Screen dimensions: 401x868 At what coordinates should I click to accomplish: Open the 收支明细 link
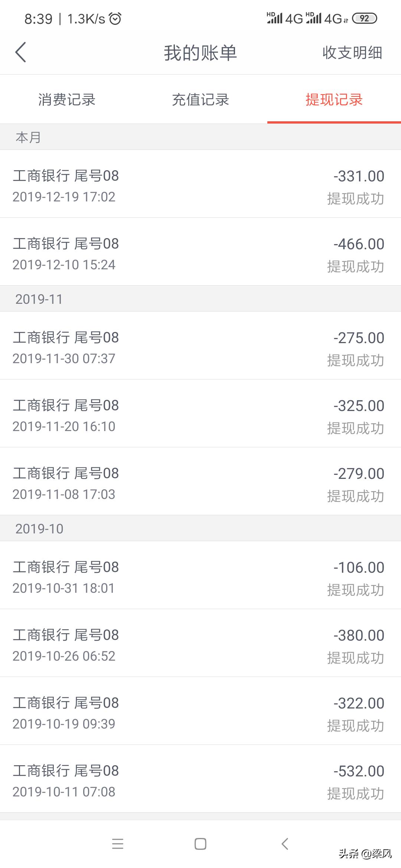[352, 52]
